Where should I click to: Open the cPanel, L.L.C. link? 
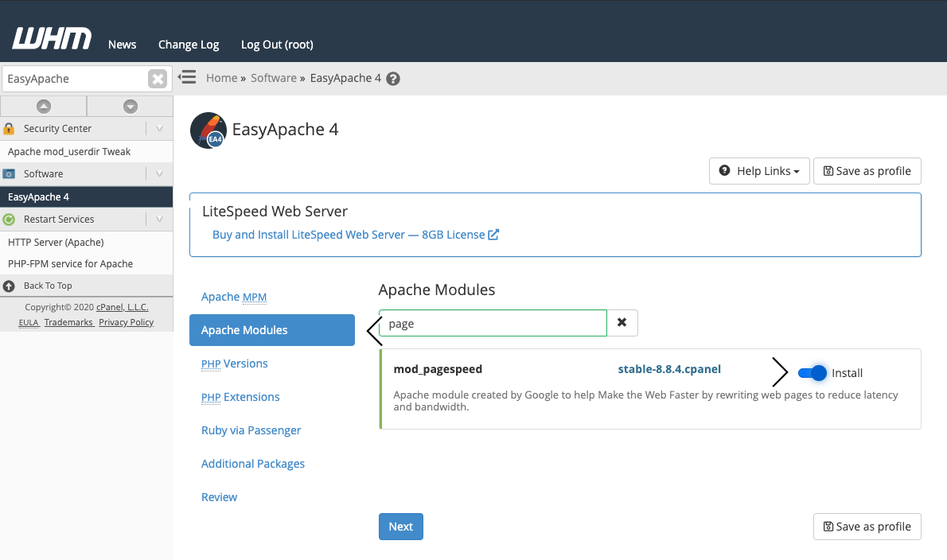122,307
